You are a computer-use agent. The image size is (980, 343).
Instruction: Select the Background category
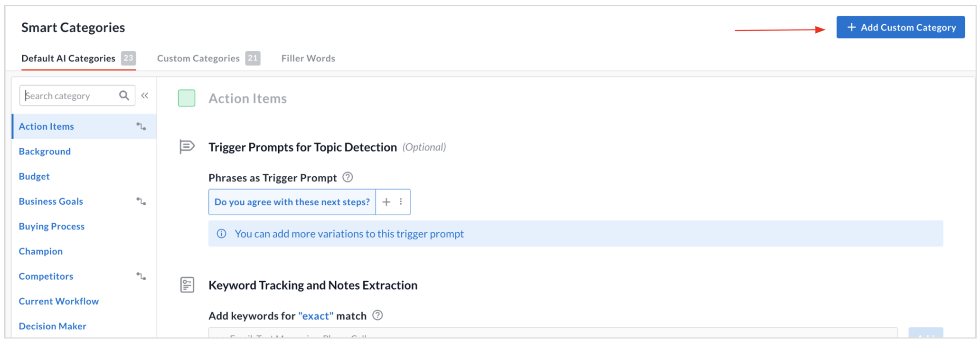[x=44, y=151]
